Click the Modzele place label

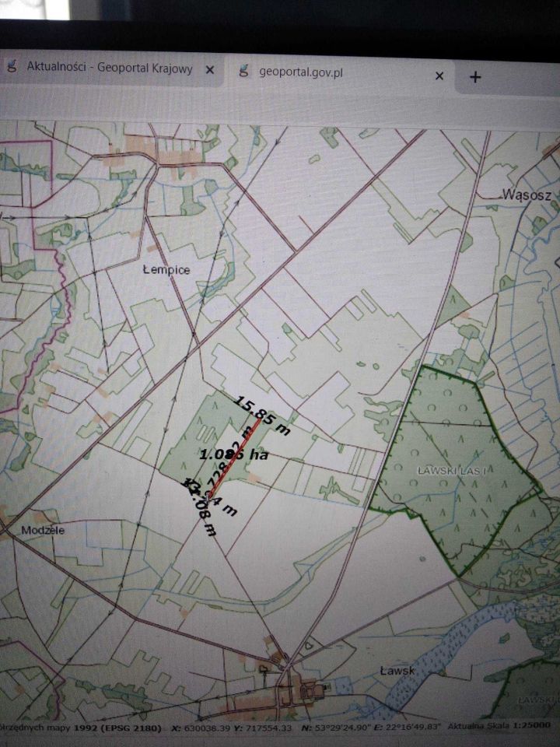tap(43, 530)
